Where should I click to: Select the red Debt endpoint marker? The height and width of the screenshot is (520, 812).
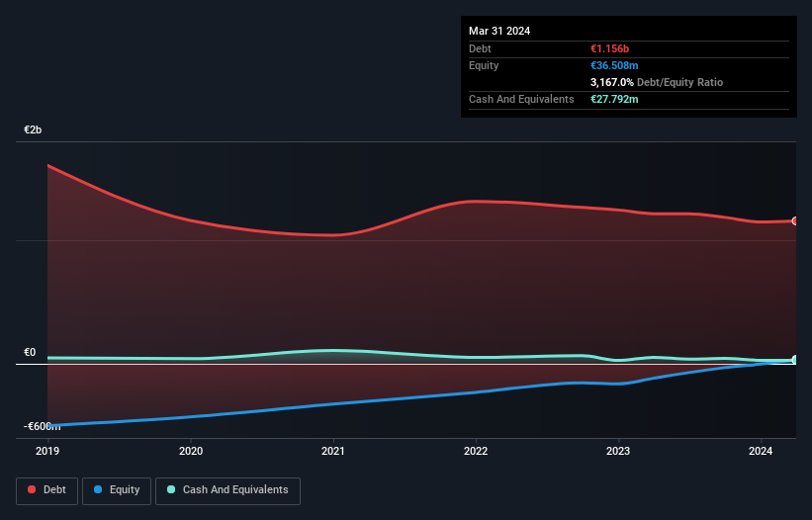[x=795, y=220]
